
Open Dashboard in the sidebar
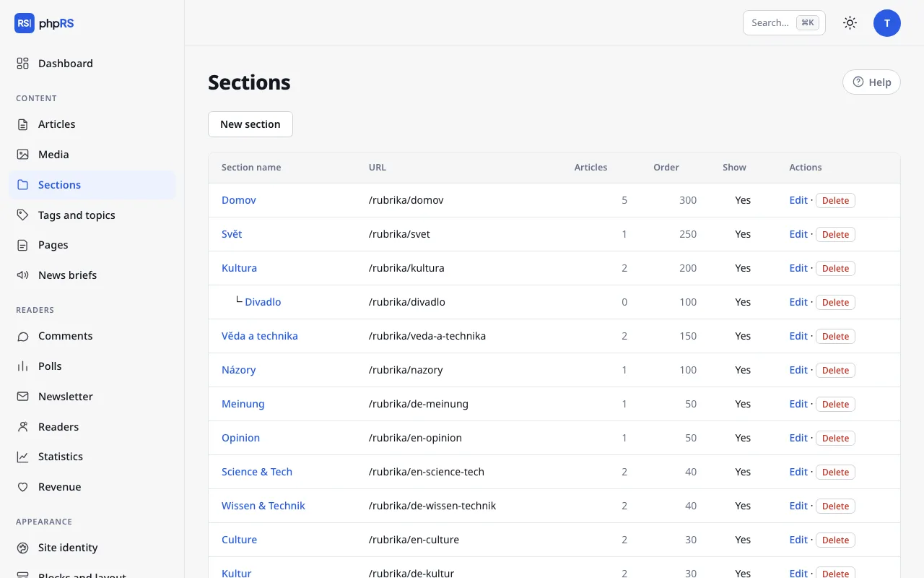pyautogui.click(x=92, y=64)
